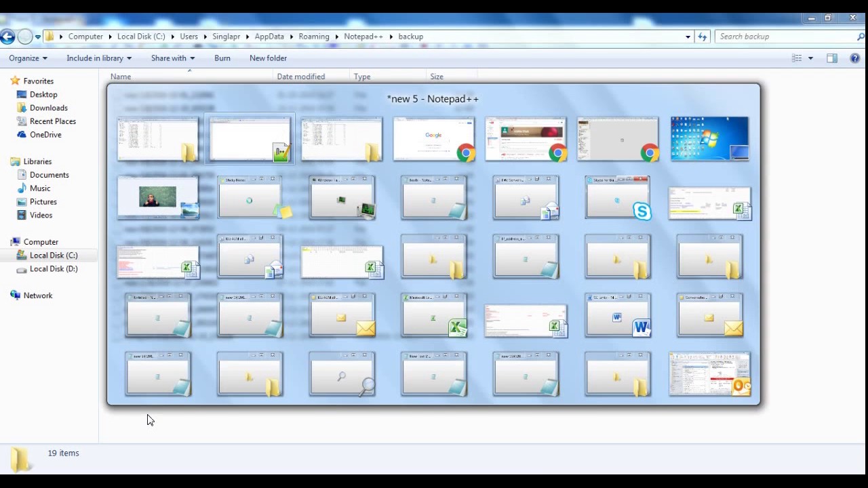Viewport: 868px width, 488px height.
Task: Go back using the Explorer Back arrow
Action: (7, 37)
